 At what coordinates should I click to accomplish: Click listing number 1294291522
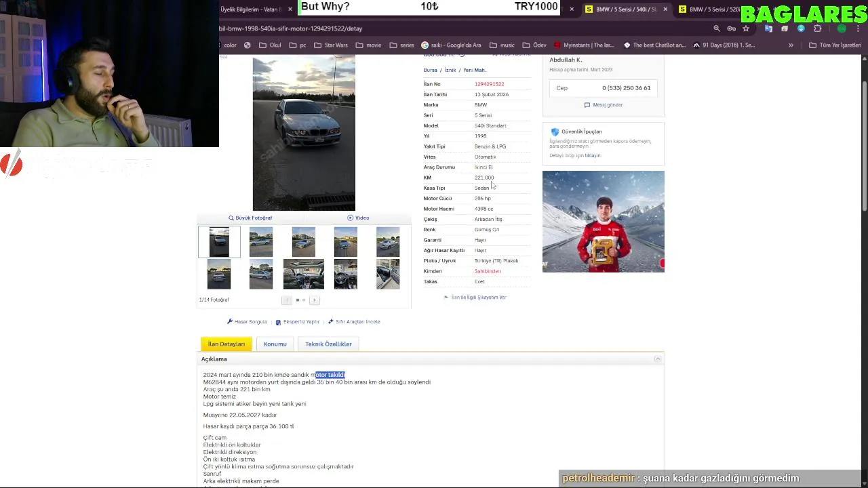coord(489,84)
